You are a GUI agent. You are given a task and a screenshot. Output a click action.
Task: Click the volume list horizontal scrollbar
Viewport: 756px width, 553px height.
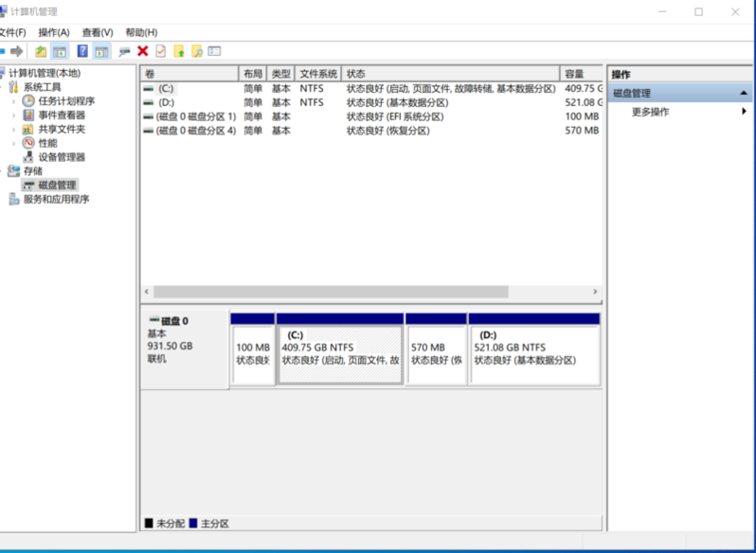pos(332,292)
